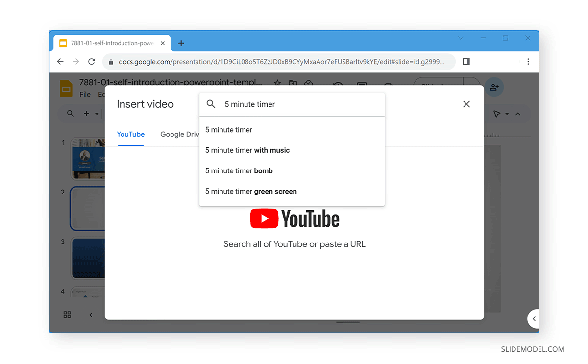This screenshot has height=364, width=588.
Task: Click the presentation title text
Action: (x=171, y=83)
